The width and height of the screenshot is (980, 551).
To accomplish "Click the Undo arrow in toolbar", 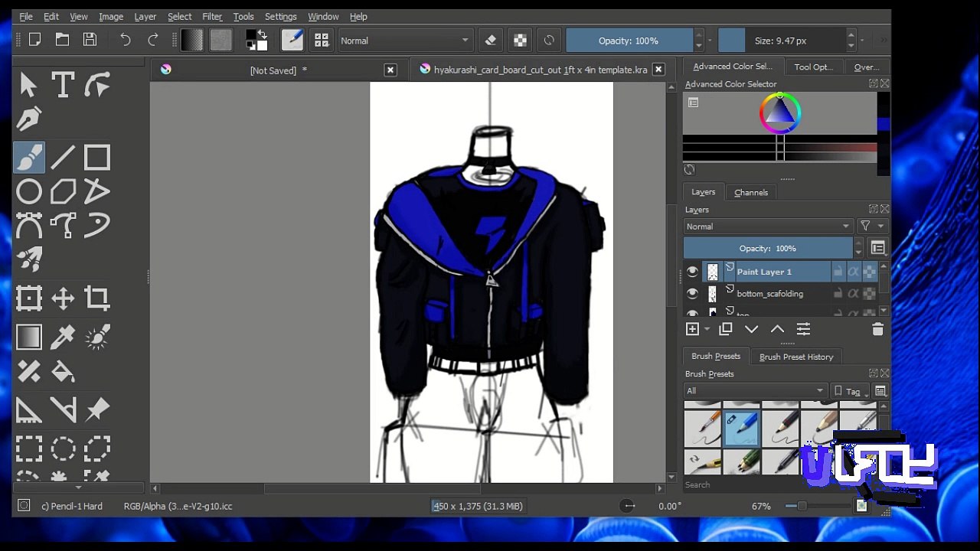I will [x=126, y=41].
